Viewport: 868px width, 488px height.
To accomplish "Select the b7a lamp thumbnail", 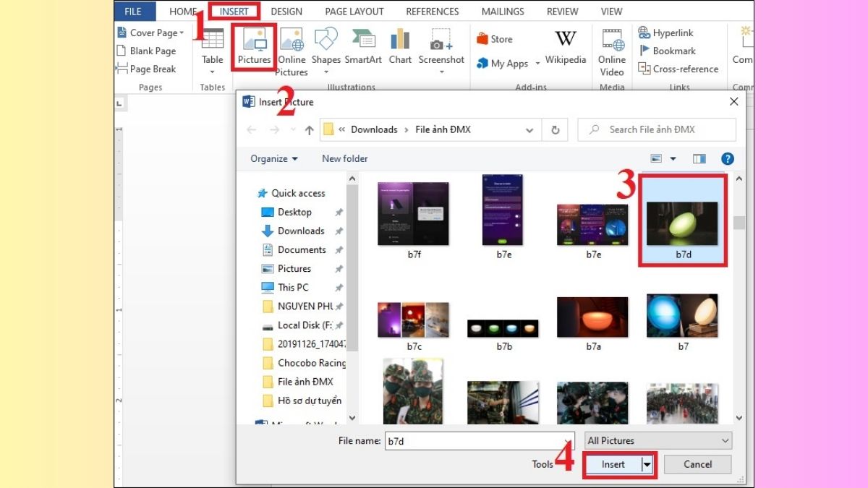I will tap(592, 315).
